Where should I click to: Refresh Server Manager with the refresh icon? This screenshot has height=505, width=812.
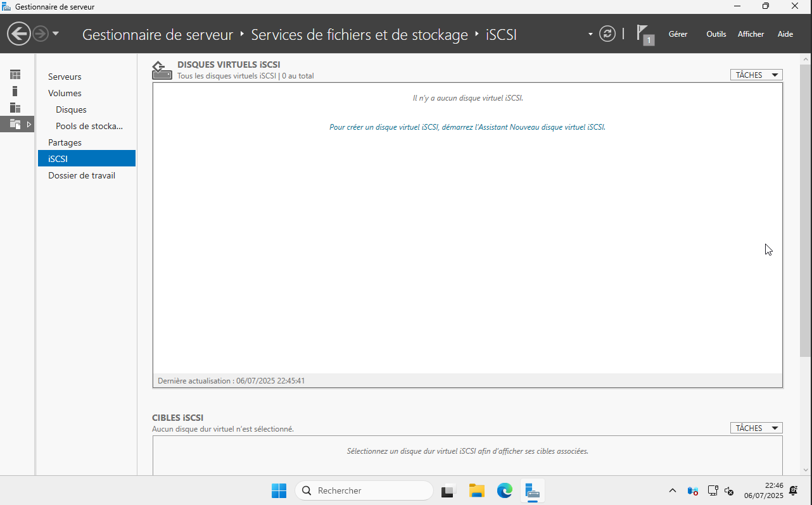click(x=607, y=34)
